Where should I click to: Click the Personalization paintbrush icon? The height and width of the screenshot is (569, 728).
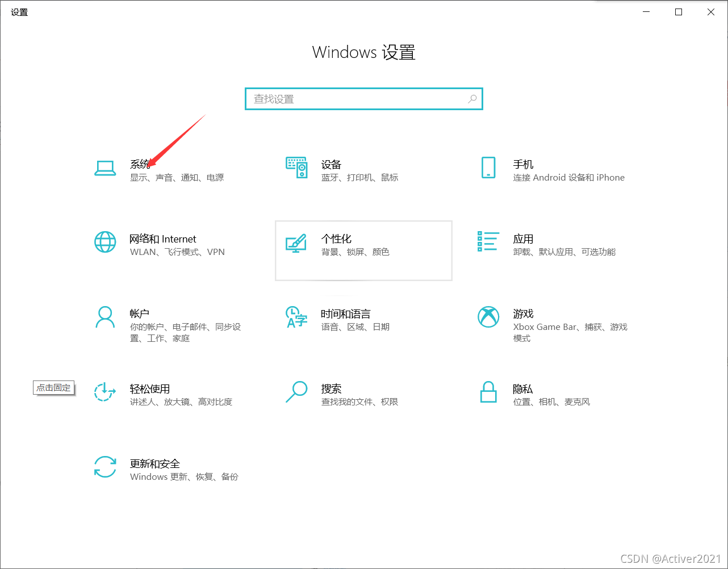click(296, 242)
